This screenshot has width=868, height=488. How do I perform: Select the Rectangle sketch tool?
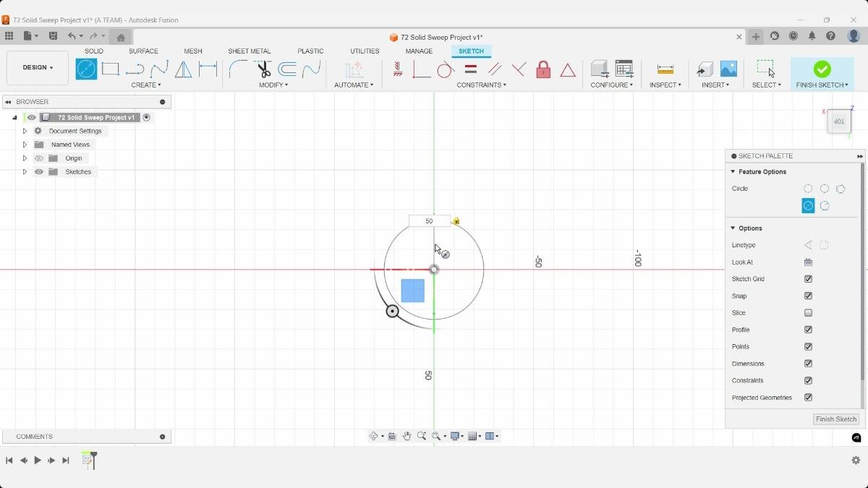click(x=111, y=69)
